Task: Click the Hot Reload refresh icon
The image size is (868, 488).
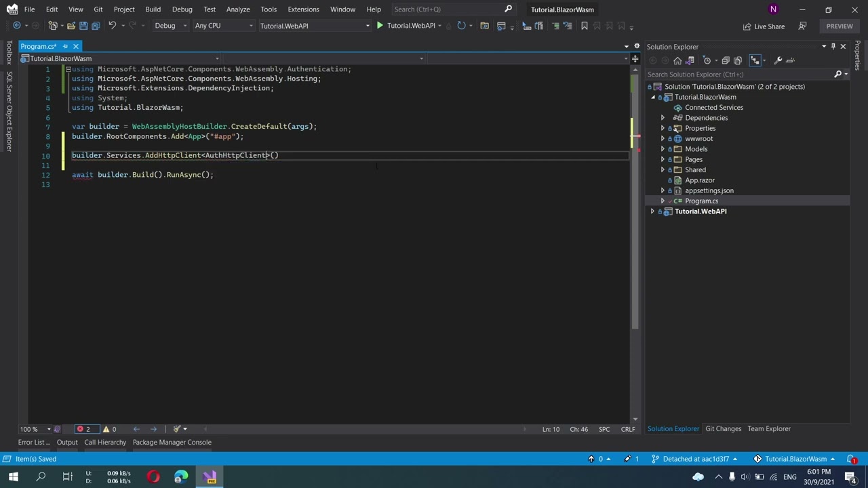Action: pyautogui.click(x=461, y=26)
